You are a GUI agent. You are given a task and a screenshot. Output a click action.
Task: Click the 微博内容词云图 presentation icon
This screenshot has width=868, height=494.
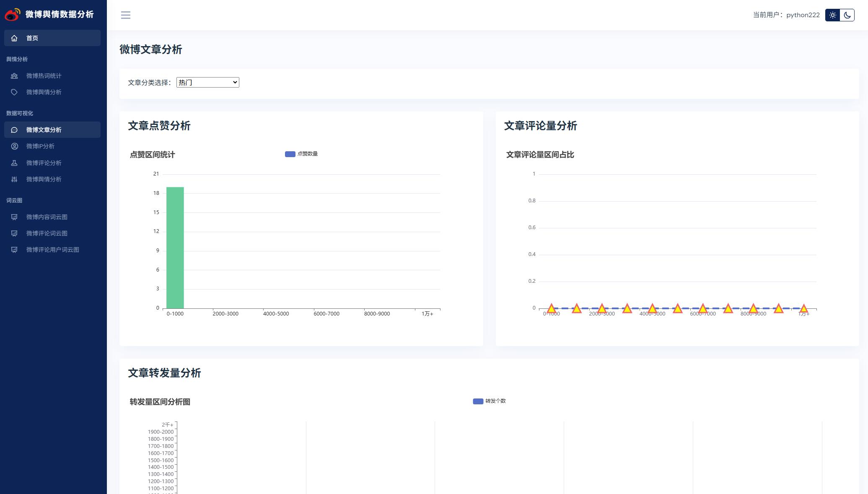pos(14,217)
